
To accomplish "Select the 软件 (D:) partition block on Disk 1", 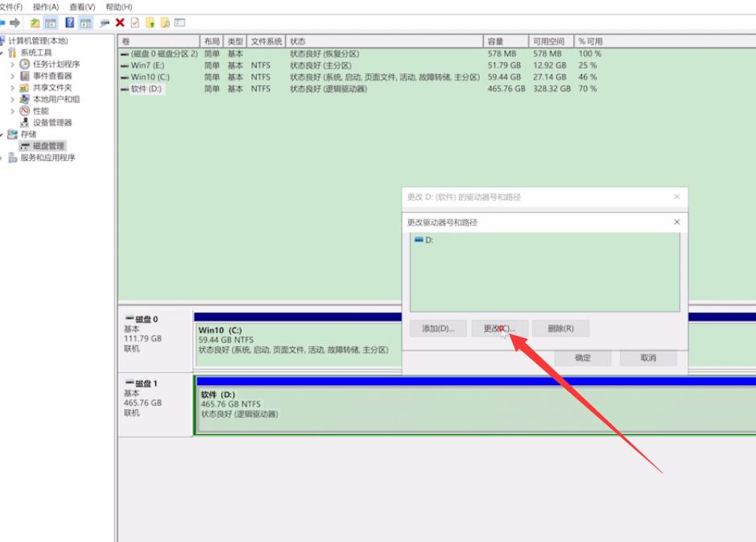I will tap(477, 409).
